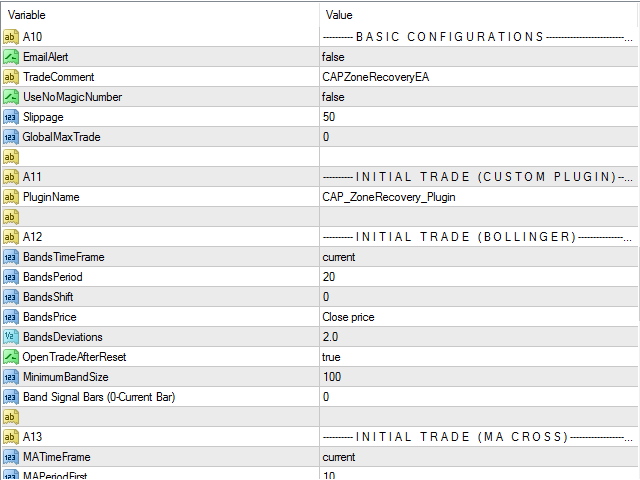Open the BandsTimeFrame current value dropdown
The image size is (640, 480).
(479, 257)
